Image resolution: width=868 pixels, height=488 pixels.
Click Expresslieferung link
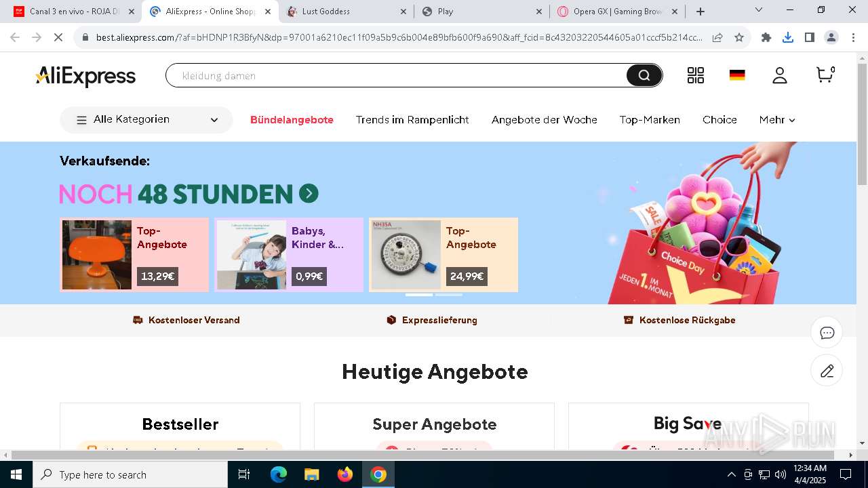point(432,320)
